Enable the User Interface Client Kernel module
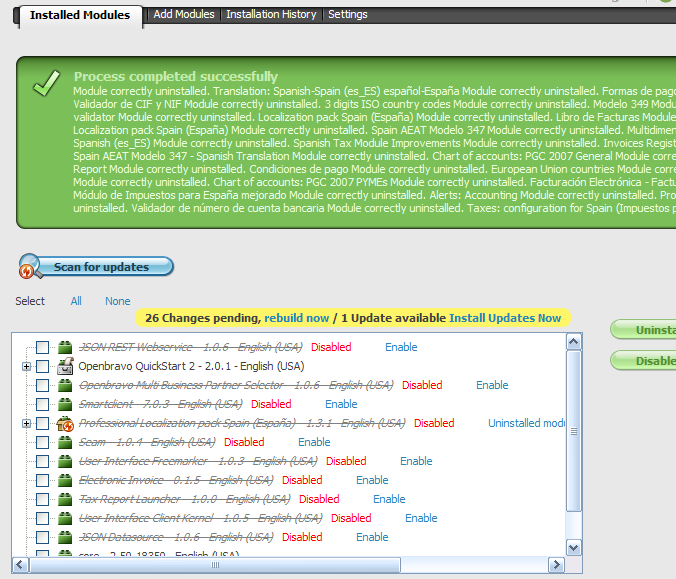 pos(421,518)
